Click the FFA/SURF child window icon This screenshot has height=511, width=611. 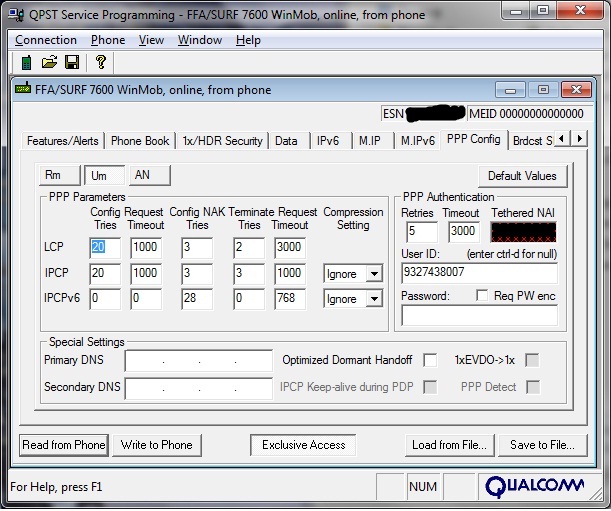pos(23,88)
